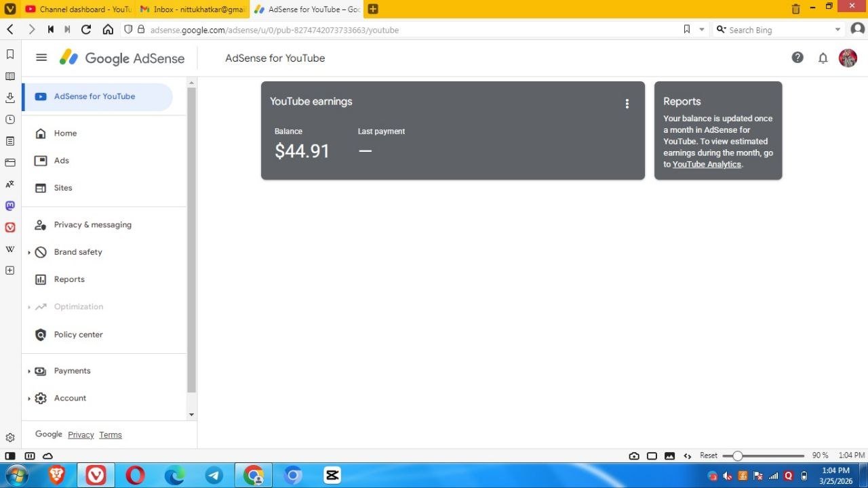Open the Mastodon web panel icon
868x488 pixels.
coord(10,205)
